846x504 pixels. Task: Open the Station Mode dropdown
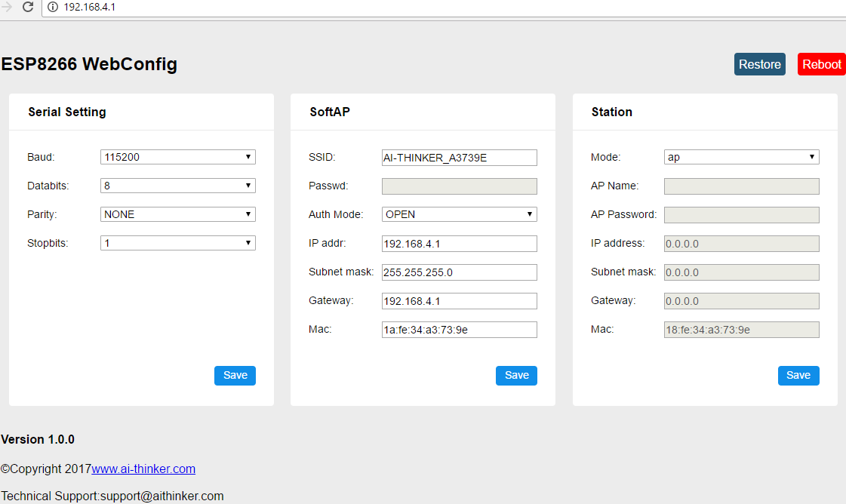(742, 157)
